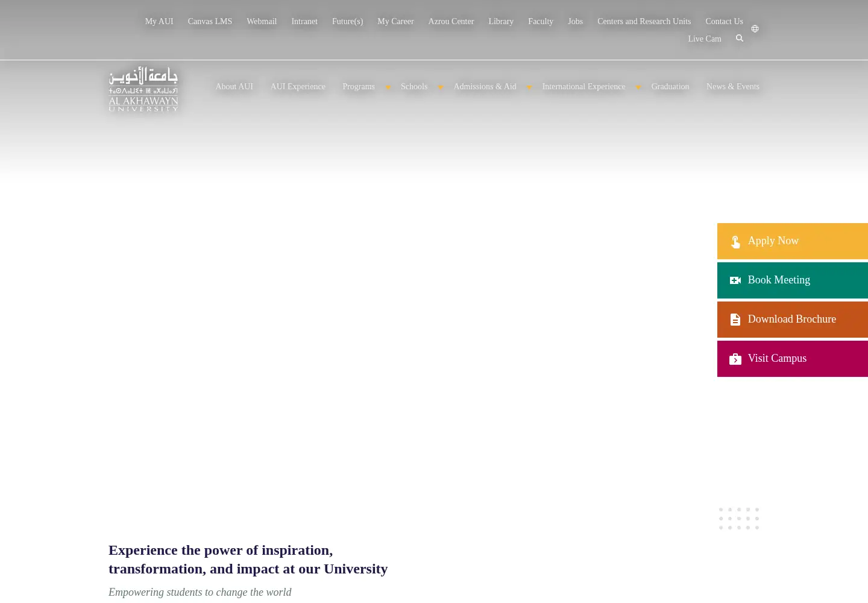Click the search magnifier icon
Screen dimensions: 868x603
tap(740, 38)
